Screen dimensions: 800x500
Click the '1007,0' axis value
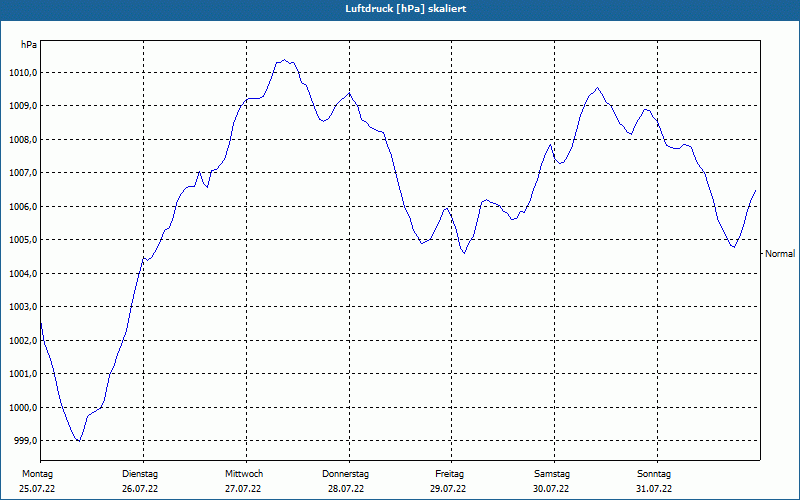pyautogui.click(x=23, y=173)
